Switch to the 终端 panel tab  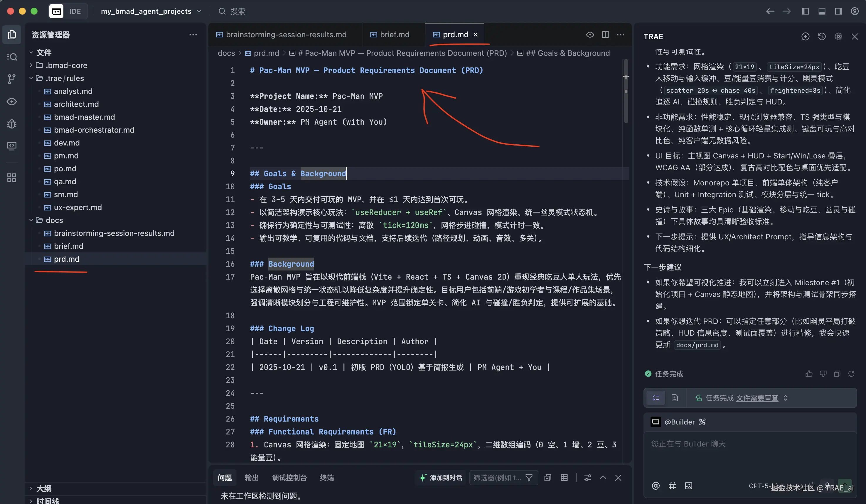[326, 478]
